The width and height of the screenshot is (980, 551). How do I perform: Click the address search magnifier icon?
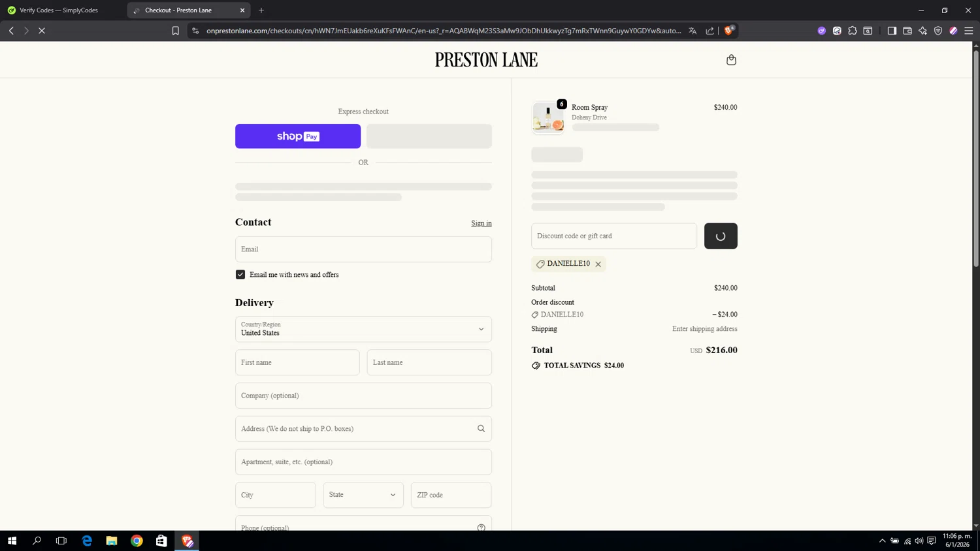(481, 429)
